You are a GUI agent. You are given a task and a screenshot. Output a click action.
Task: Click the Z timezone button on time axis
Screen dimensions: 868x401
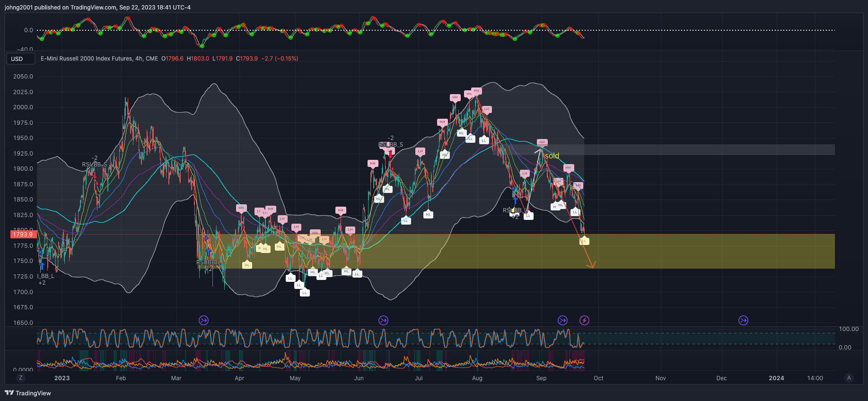[x=20, y=378]
